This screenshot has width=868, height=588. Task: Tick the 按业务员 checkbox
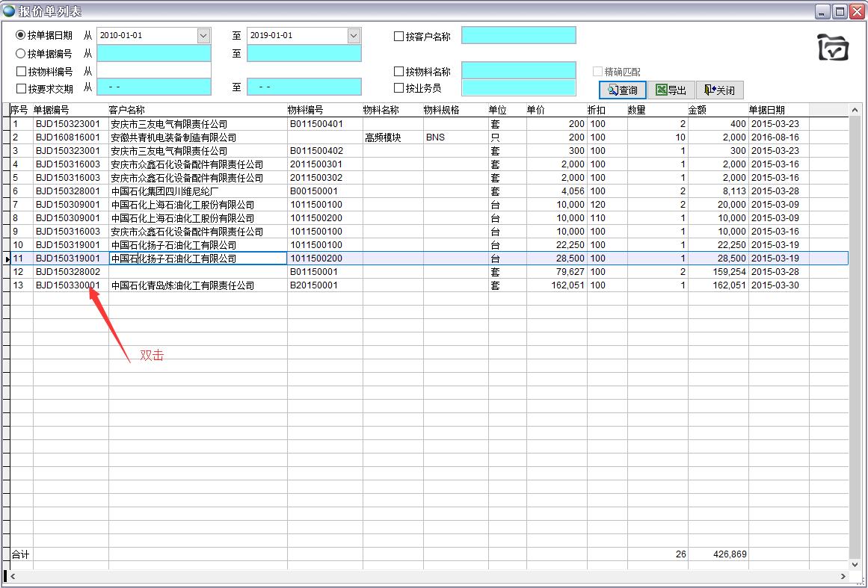pos(398,88)
